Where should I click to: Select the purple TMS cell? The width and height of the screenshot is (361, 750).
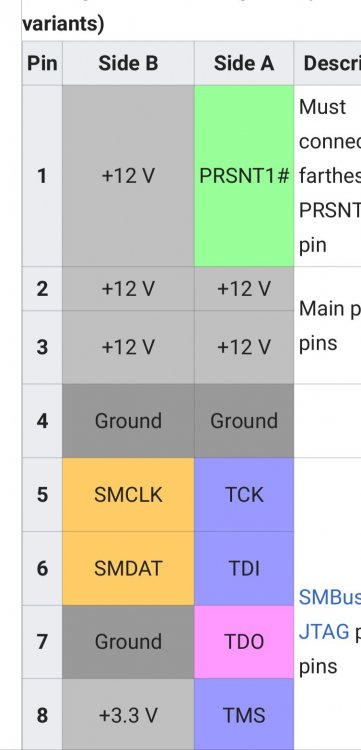(x=244, y=715)
